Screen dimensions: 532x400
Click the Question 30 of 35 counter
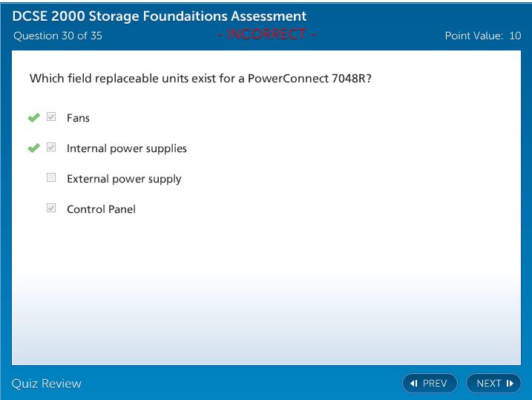pos(57,36)
